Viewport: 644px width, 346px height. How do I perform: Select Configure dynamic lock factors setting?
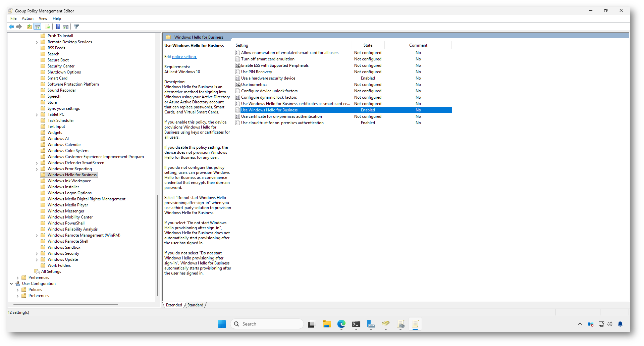tap(269, 97)
